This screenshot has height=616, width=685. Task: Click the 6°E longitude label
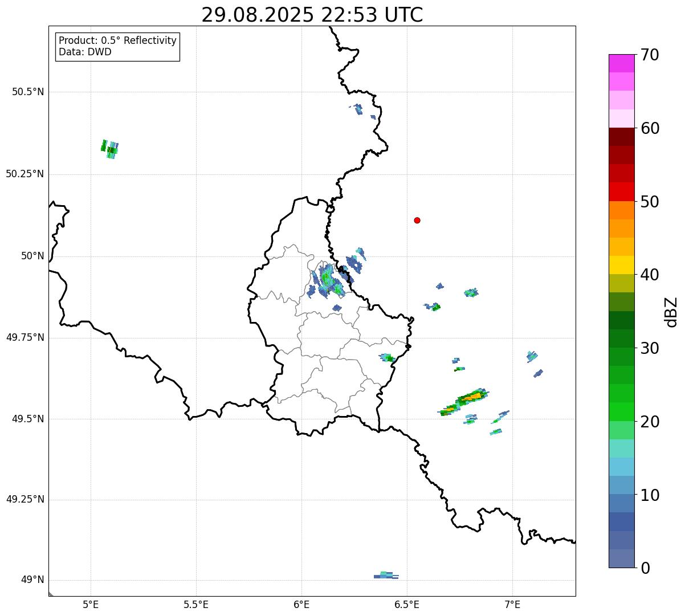click(301, 605)
